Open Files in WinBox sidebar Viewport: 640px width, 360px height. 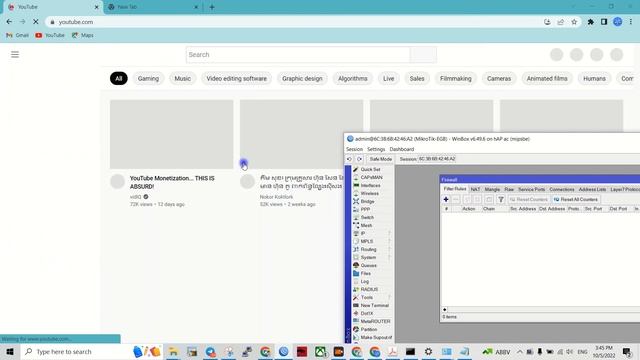(365, 273)
